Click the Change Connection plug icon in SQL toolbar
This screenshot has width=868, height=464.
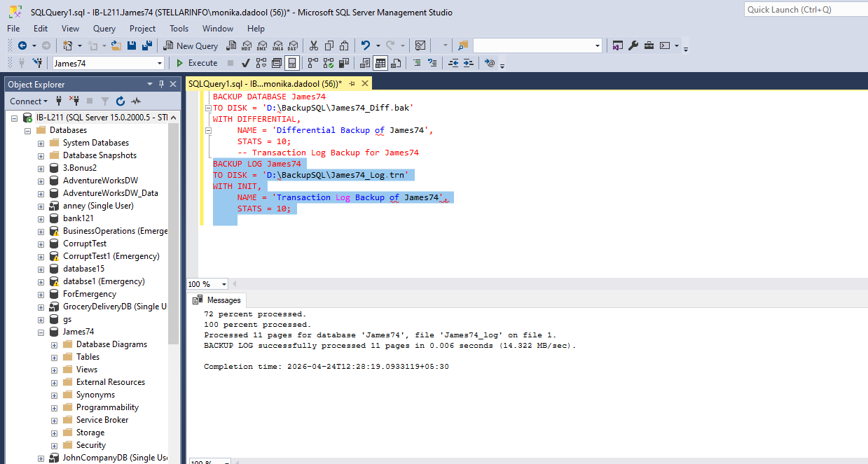point(36,63)
